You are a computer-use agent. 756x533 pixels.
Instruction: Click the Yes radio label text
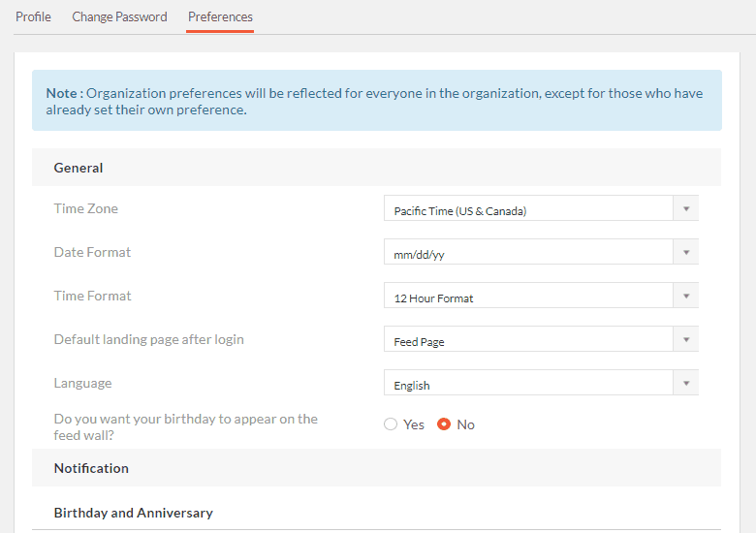[x=414, y=424]
